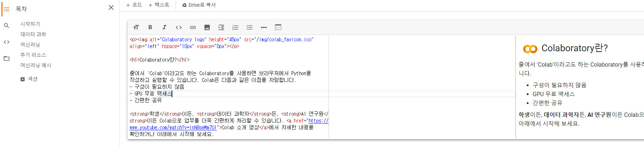Format selection as code

pyautogui.click(x=179, y=27)
